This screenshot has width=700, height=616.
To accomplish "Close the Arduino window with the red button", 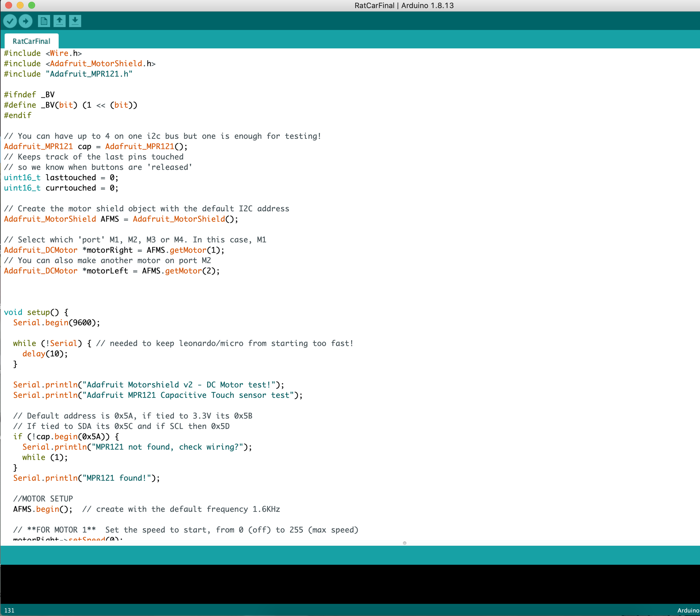I will [x=8, y=5].
